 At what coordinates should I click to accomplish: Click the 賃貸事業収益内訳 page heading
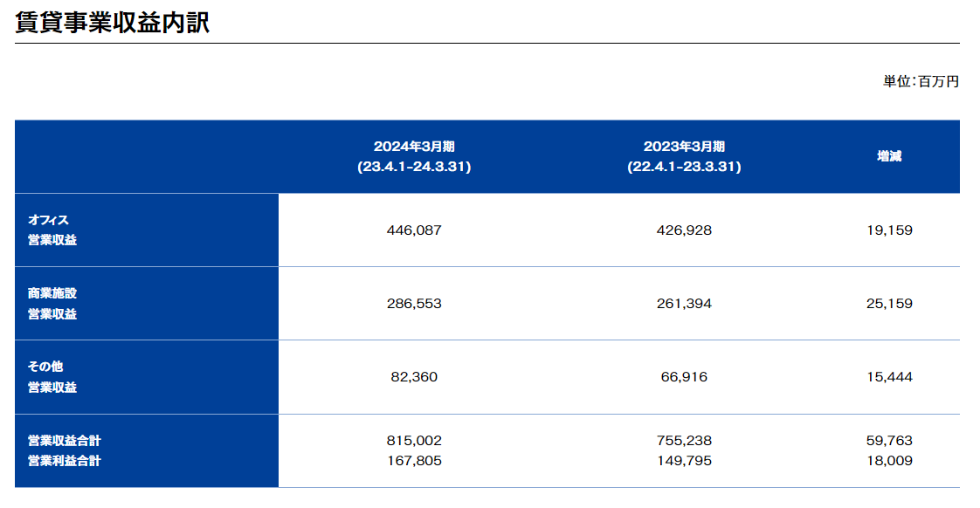tap(113, 23)
